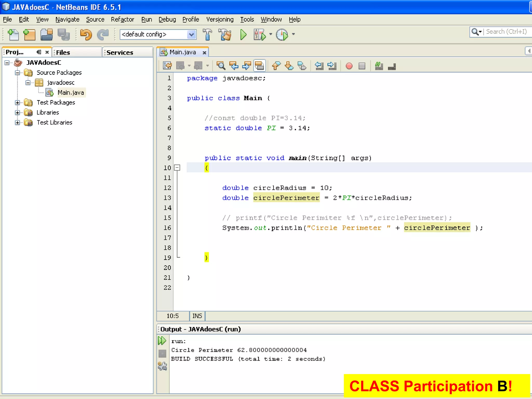Open the File menu

pyautogui.click(x=7, y=19)
